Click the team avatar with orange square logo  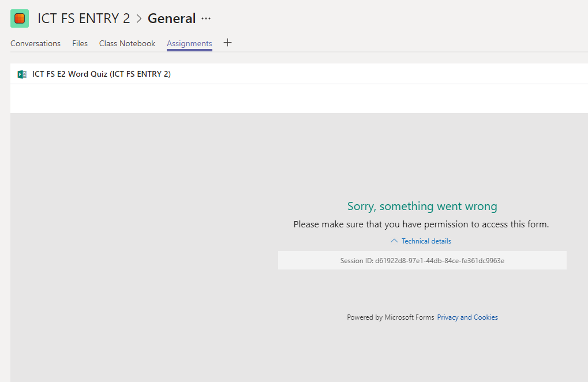click(x=19, y=18)
